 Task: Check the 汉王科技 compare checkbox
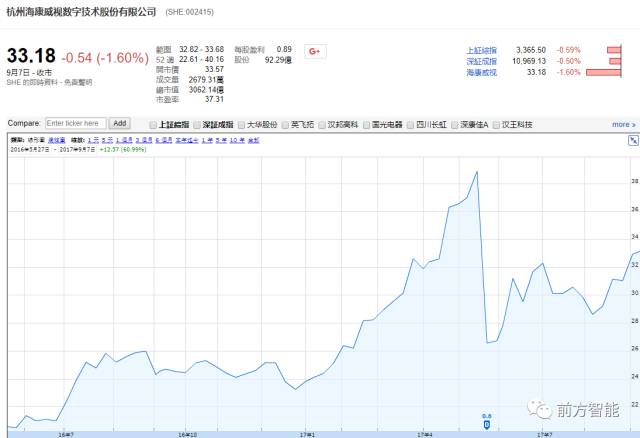pyautogui.click(x=496, y=125)
